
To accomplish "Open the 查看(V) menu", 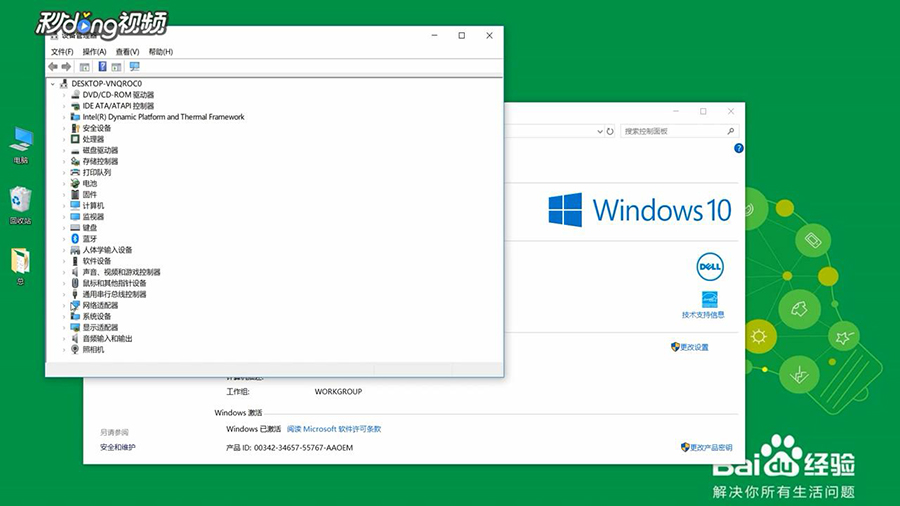I will (x=127, y=52).
